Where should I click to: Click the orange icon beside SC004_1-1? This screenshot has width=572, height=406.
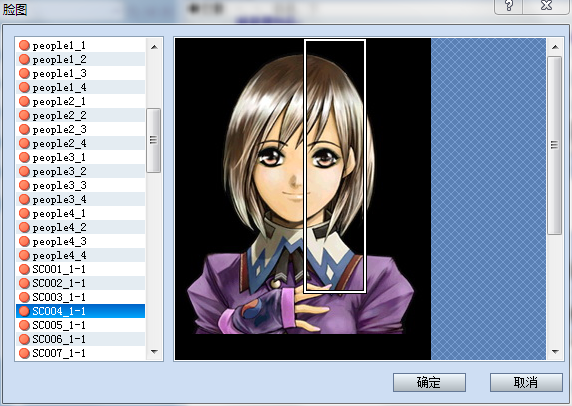[24, 311]
